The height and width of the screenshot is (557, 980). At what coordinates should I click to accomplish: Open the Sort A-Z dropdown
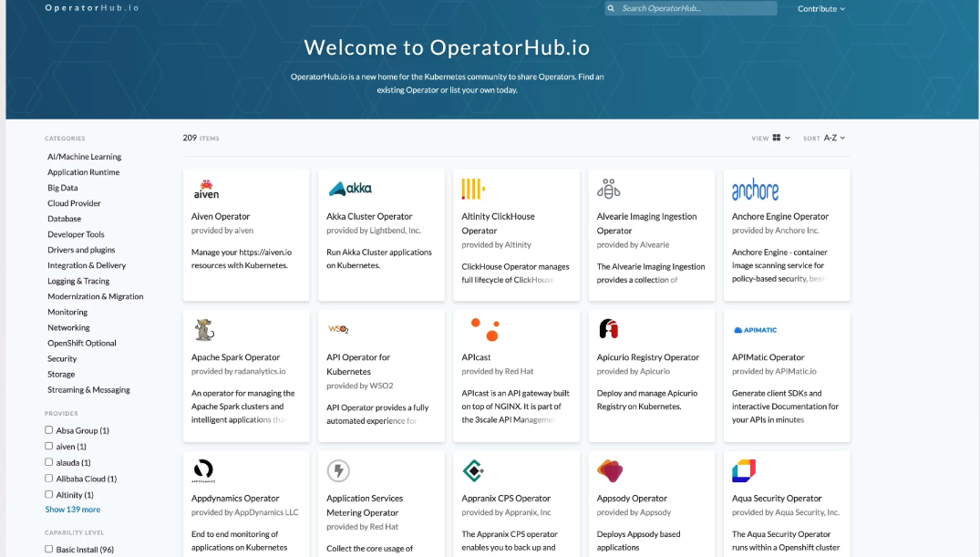(x=834, y=138)
